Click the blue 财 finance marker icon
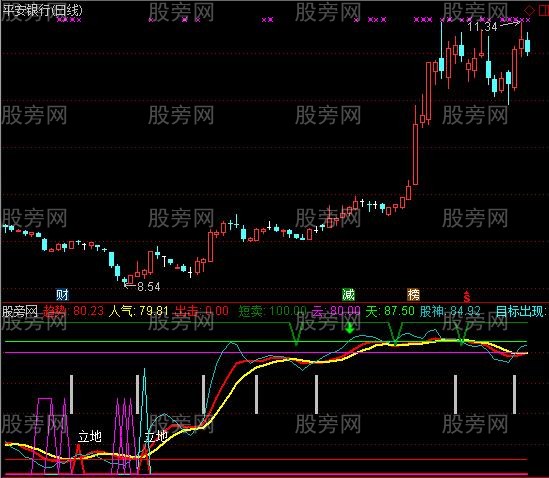Screen dimensions: 549x478 [x=62, y=295]
